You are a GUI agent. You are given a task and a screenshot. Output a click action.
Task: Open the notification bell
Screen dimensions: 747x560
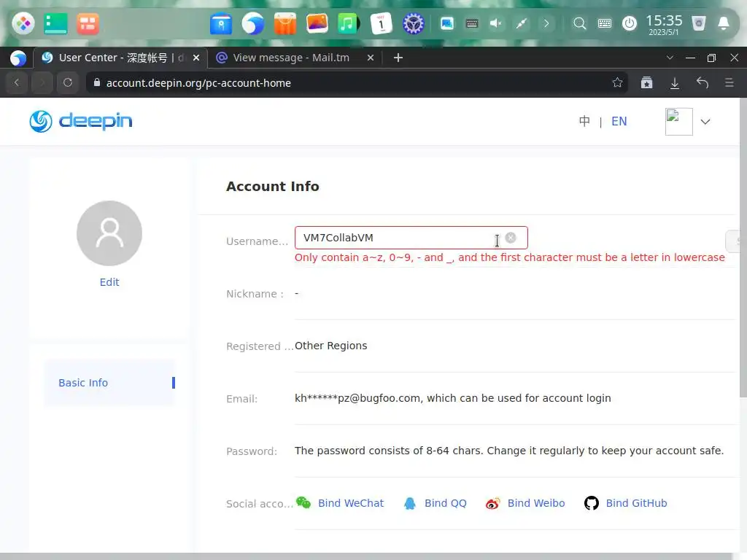(723, 23)
